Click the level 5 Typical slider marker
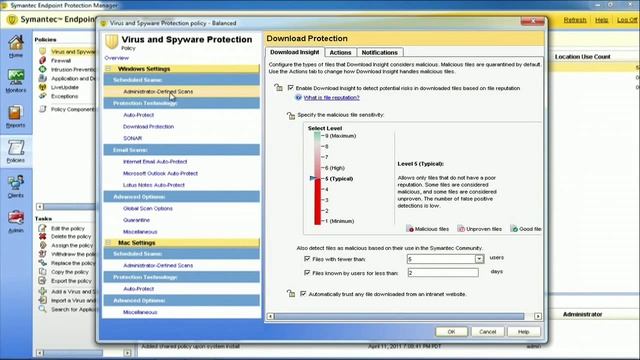The image size is (640, 360). 313,178
